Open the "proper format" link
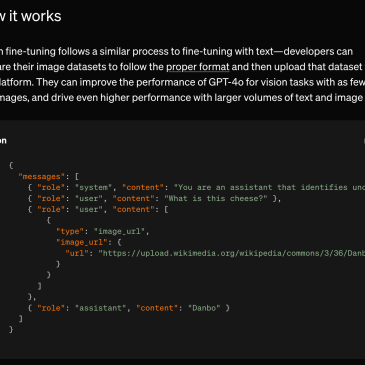 click(x=198, y=67)
